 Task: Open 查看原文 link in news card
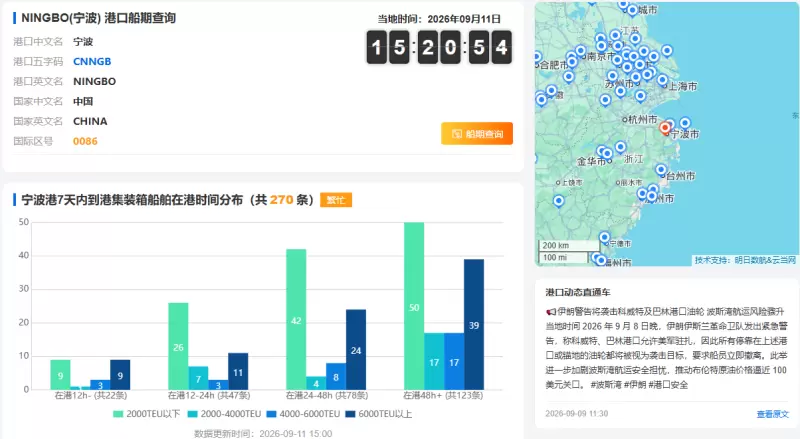(772, 414)
